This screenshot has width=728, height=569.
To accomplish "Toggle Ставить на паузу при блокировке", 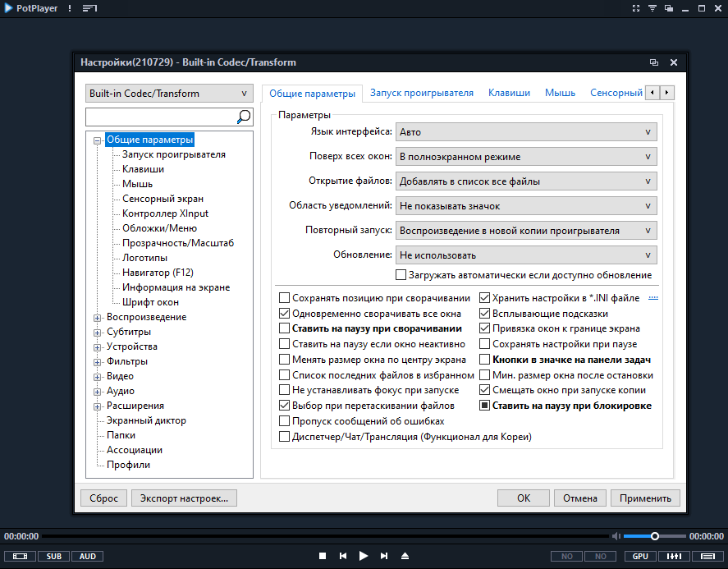I will [485, 406].
